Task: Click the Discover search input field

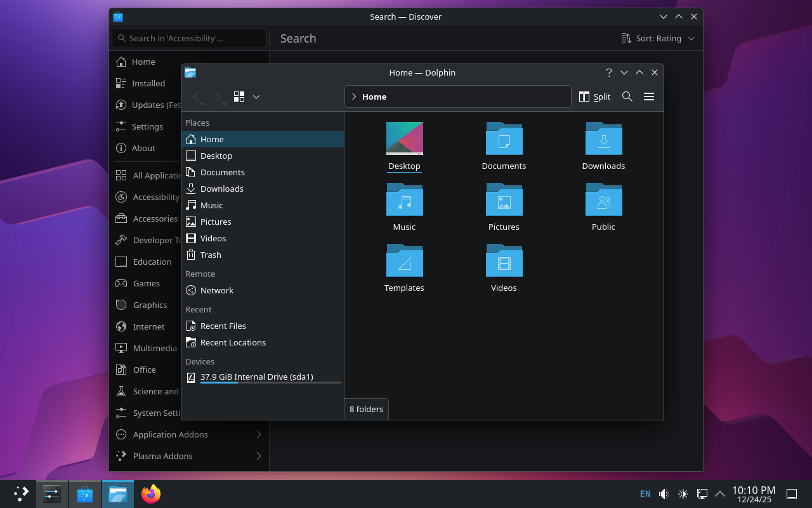Action: click(189, 38)
